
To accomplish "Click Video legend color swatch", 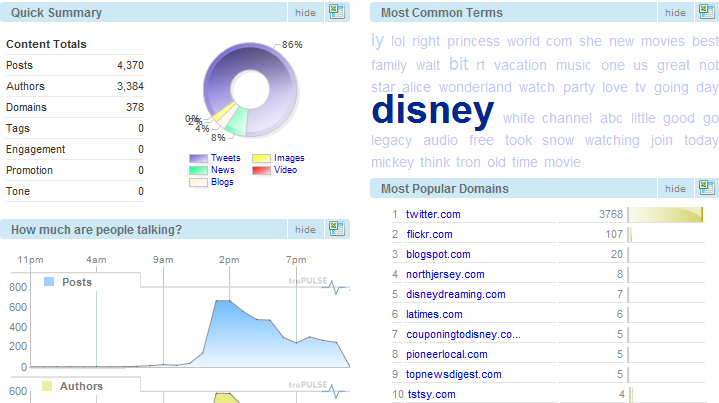I will tap(261, 171).
